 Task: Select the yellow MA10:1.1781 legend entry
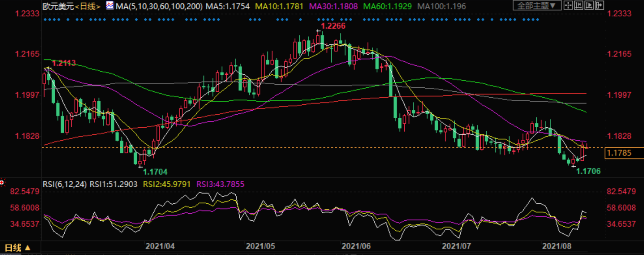click(x=279, y=6)
